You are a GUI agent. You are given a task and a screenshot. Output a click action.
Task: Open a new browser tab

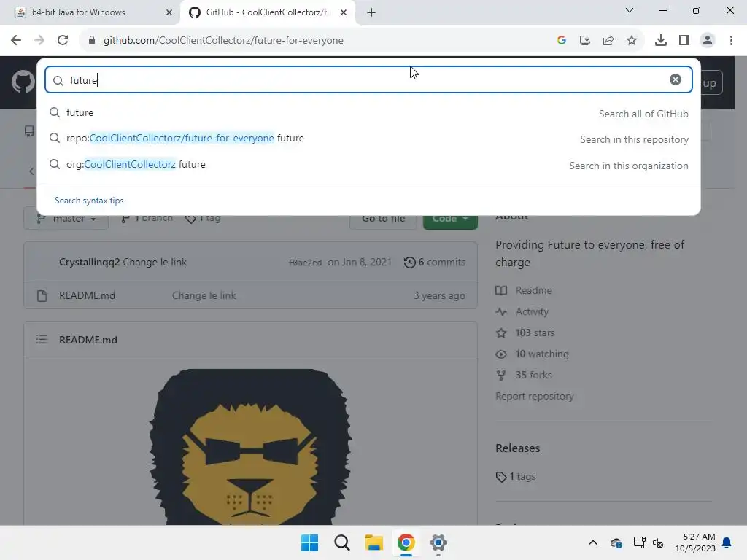(x=371, y=12)
